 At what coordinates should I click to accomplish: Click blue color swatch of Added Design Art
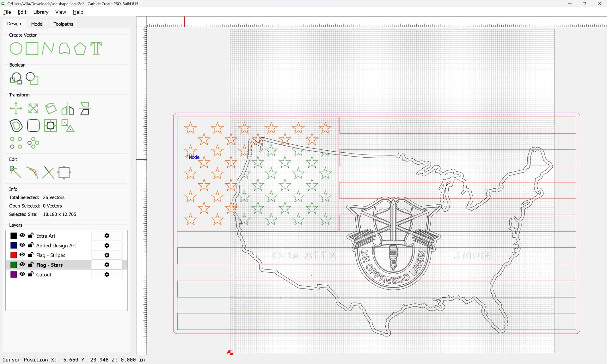coord(14,246)
